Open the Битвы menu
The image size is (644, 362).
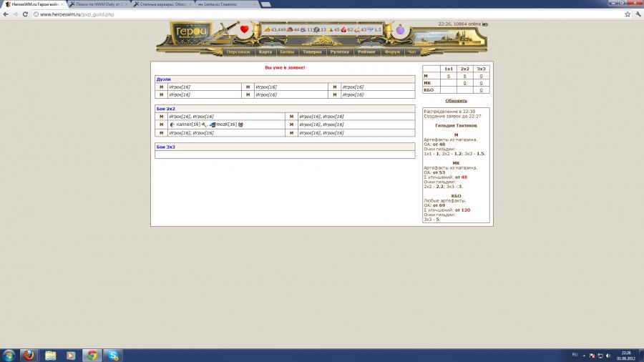(287, 52)
